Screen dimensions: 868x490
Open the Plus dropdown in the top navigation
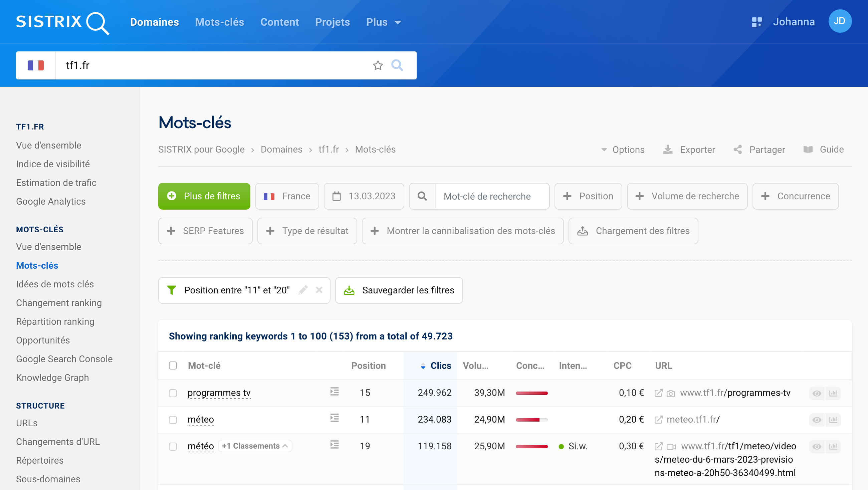pyautogui.click(x=384, y=22)
